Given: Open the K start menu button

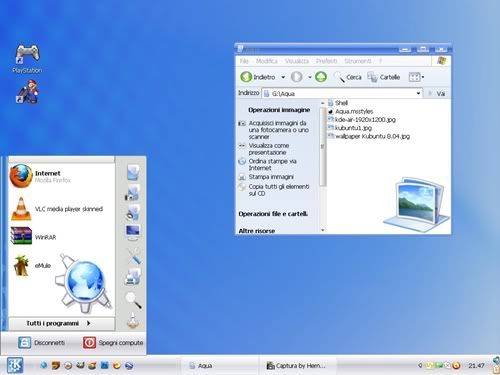Looking at the screenshot, I should coord(15,365).
